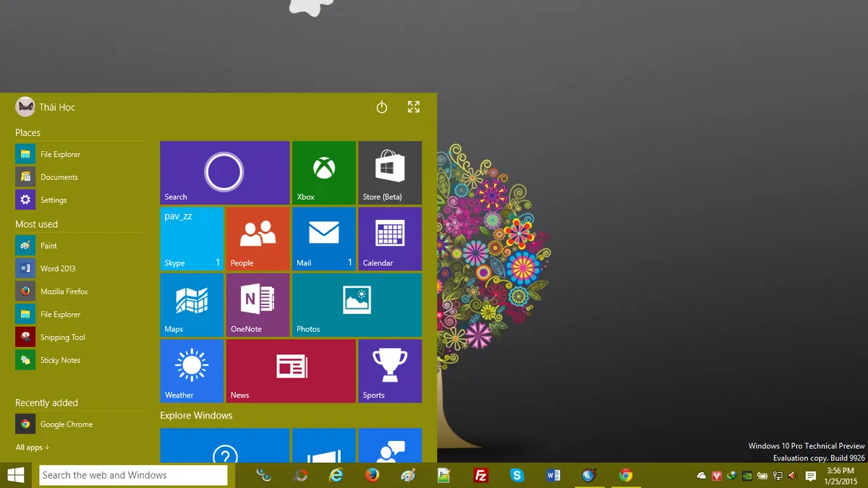
Task: Launch Snipping Tool from Start menu
Action: (x=80, y=337)
